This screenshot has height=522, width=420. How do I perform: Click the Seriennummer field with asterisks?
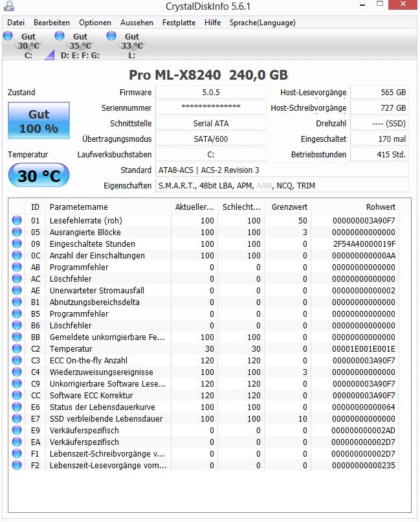click(x=211, y=108)
